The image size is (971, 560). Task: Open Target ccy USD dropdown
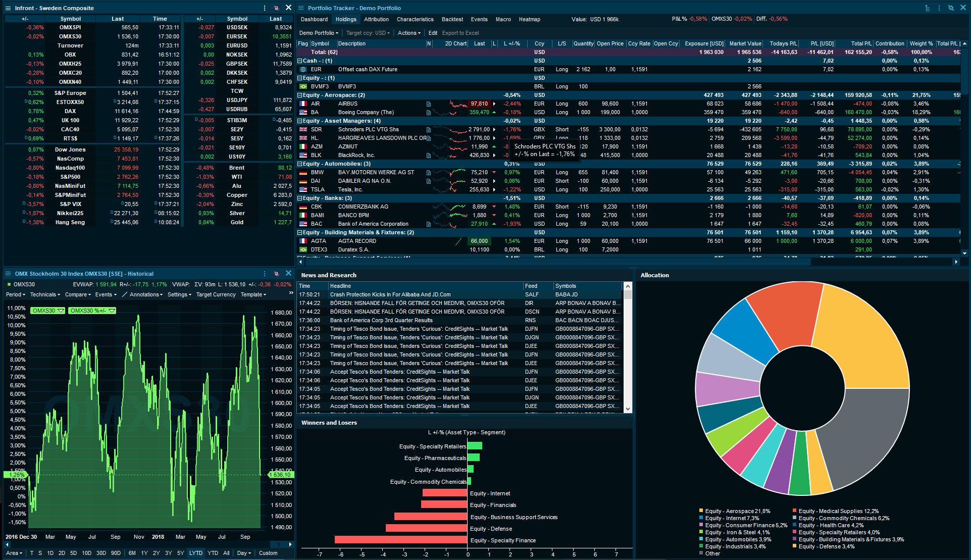(x=368, y=33)
